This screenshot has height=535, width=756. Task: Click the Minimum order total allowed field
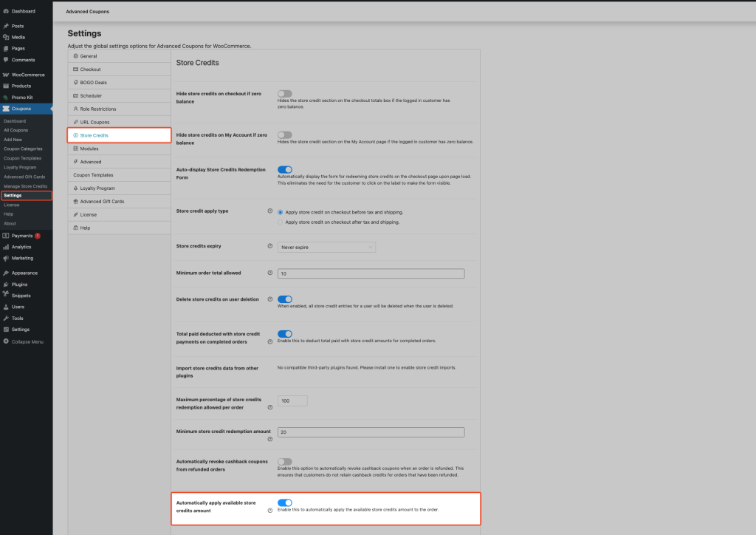[371, 273]
